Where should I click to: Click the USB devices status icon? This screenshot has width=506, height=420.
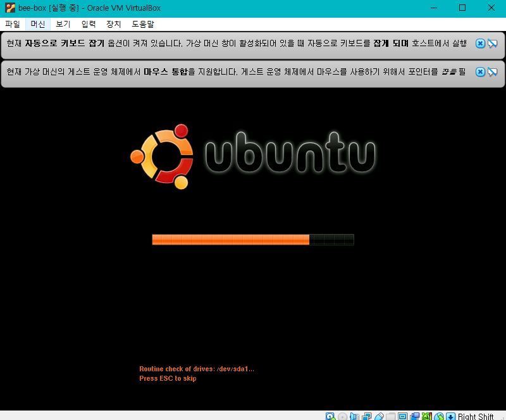pos(379,416)
